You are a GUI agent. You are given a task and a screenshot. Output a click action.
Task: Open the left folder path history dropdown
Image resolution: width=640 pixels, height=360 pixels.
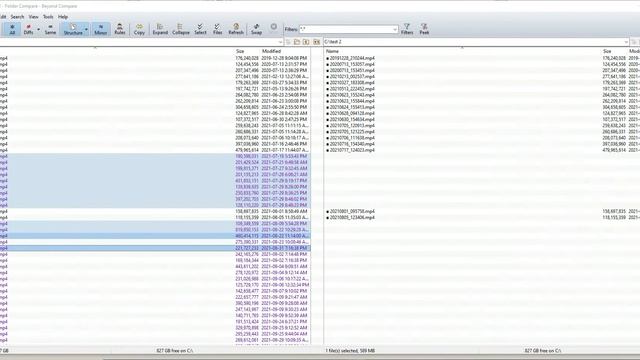(x=280, y=42)
